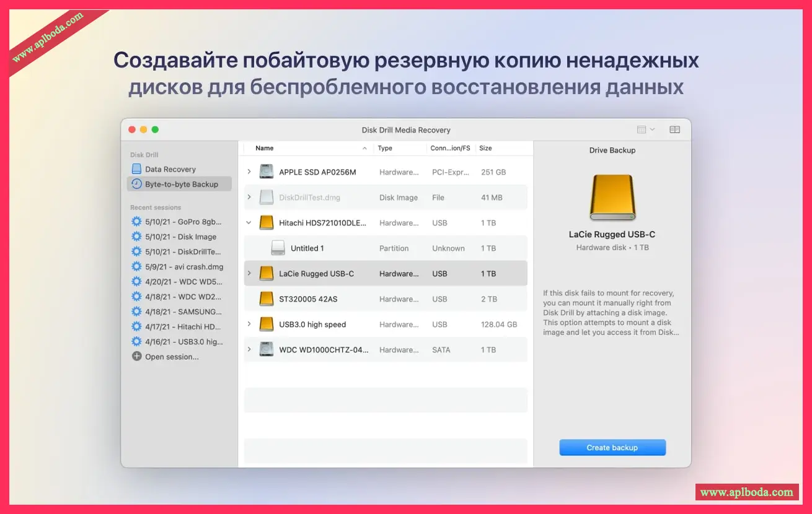812x514 pixels.
Task: Select the LaCie Rugged USB-C row
Action: tap(384, 274)
